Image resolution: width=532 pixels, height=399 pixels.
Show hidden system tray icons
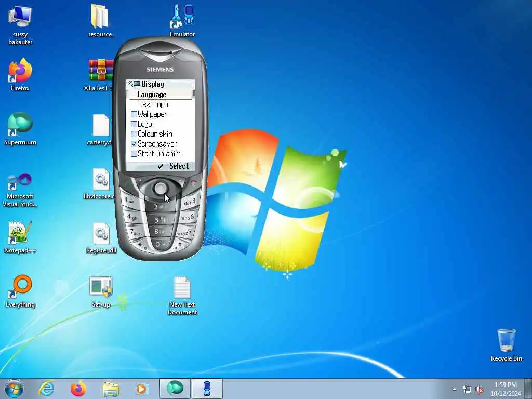pos(454,390)
